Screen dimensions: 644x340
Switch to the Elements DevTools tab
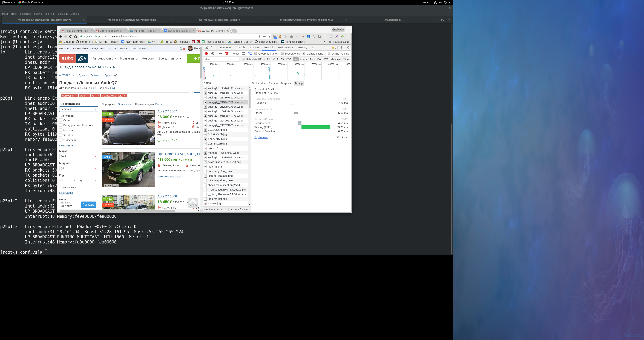point(226,47)
